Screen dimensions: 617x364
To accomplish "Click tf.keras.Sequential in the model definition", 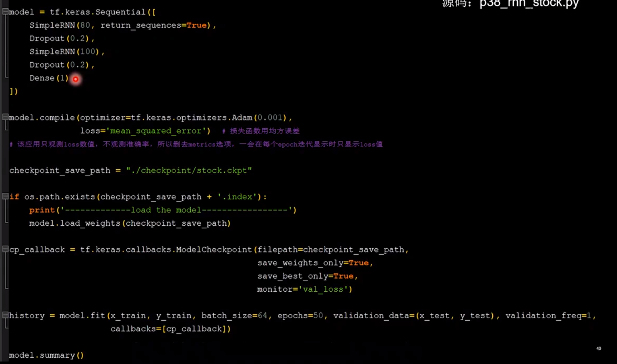I will pyautogui.click(x=97, y=12).
